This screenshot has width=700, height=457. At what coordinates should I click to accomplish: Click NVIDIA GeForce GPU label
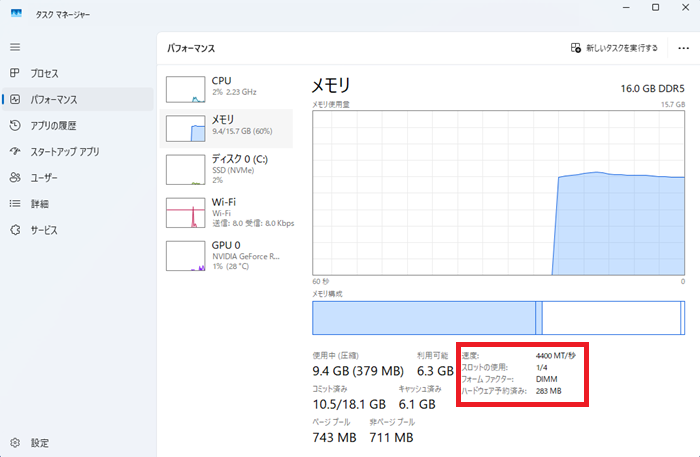point(246,256)
